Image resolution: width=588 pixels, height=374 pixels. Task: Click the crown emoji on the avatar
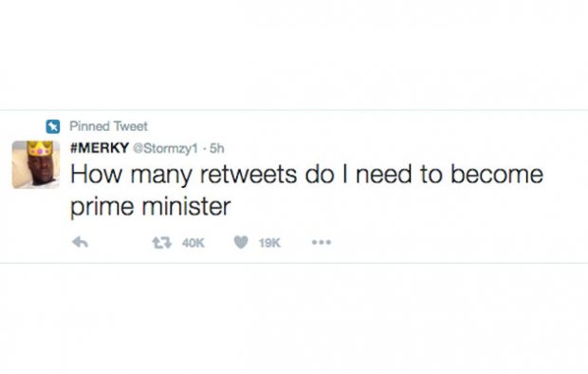click(x=40, y=148)
